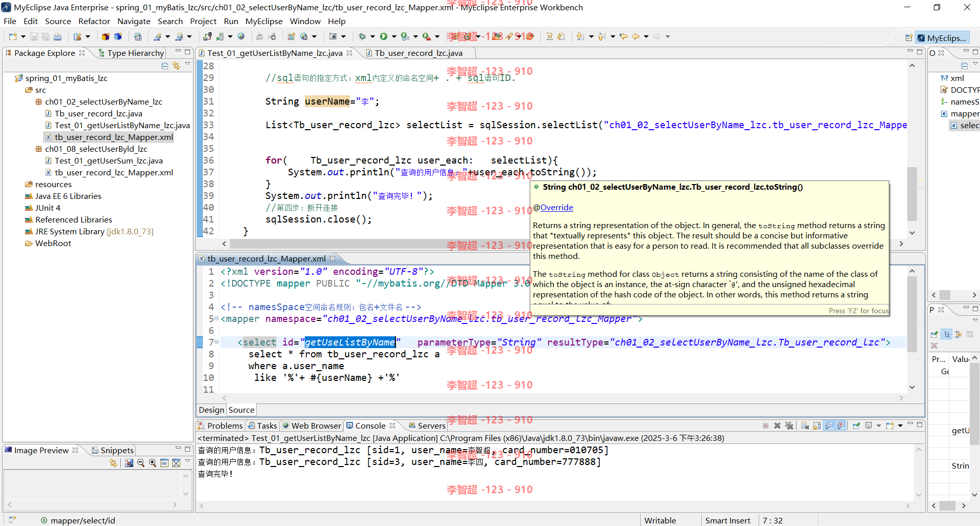Click the New file toolbar icon
Viewport: 980px width, 526px height.
point(13,37)
